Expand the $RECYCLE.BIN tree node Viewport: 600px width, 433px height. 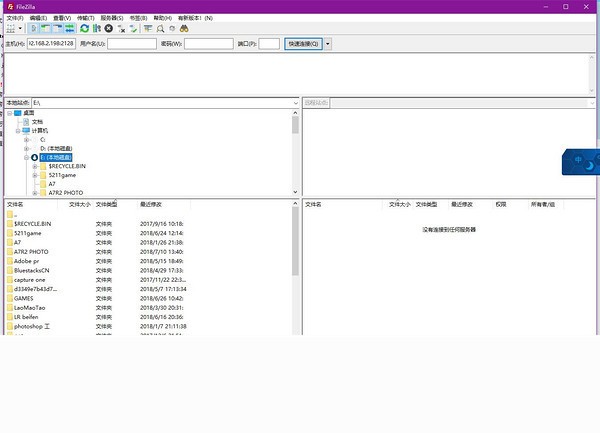(35, 166)
